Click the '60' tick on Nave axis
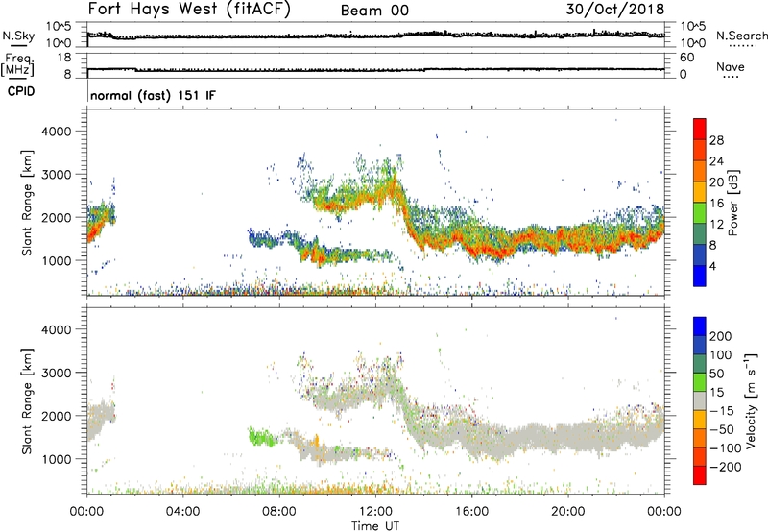The width and height of the screenshot is (768, 532). coord(686,58)
